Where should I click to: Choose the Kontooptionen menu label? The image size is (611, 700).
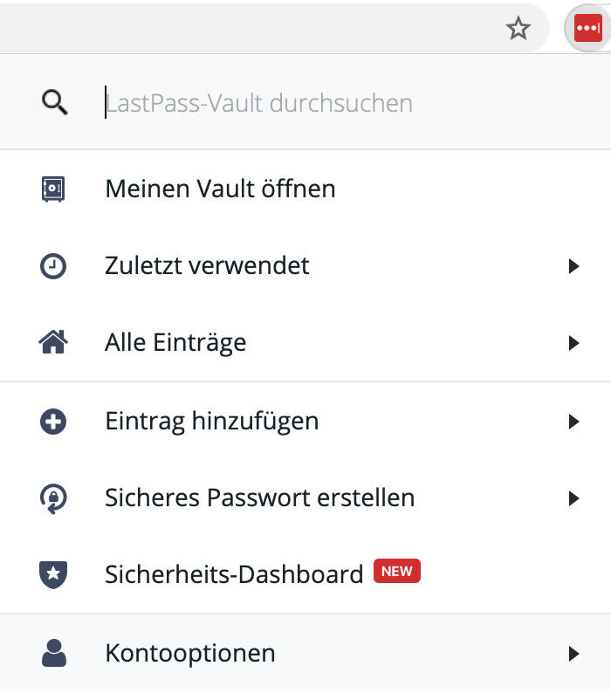click(x=189, y=652)
